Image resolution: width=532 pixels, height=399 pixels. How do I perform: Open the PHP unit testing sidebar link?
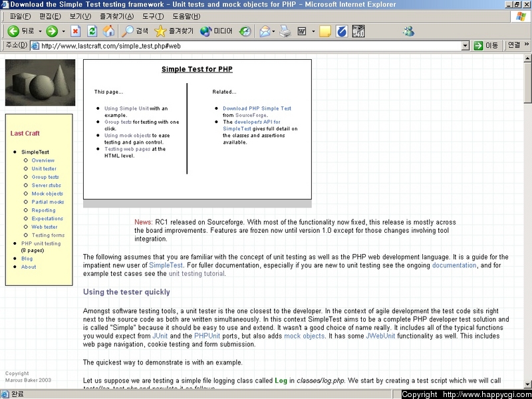tap(41, 243)
